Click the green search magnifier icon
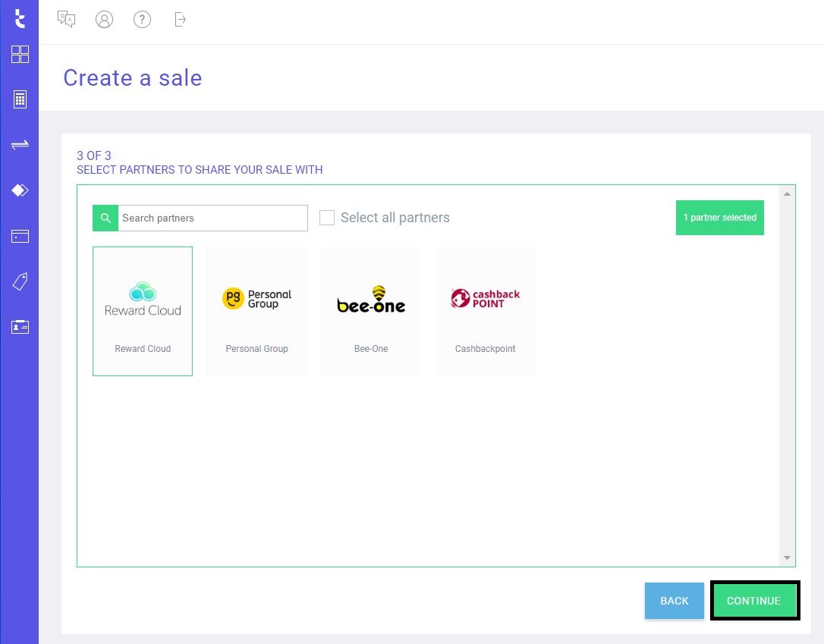Viewport: 824px width, 644px height. [x=105, y=218]
